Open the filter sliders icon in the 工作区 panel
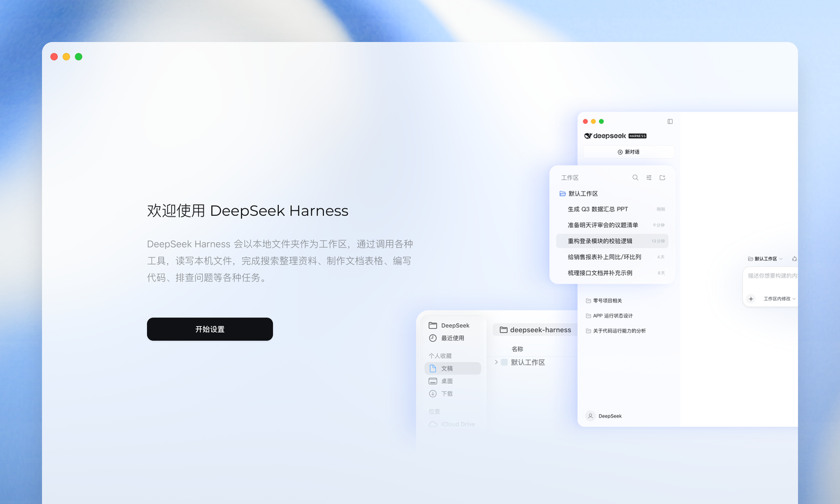 (649, 178)
